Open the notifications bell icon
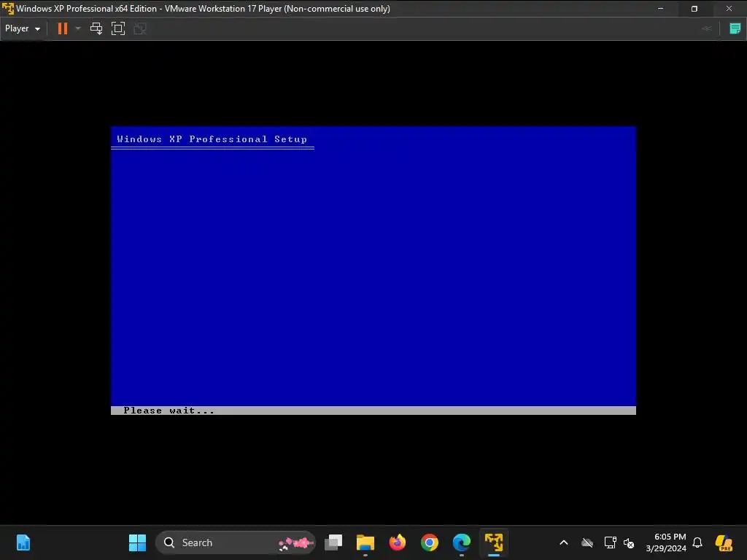This screenshot has height=560, width=747. tap(697, 542)
